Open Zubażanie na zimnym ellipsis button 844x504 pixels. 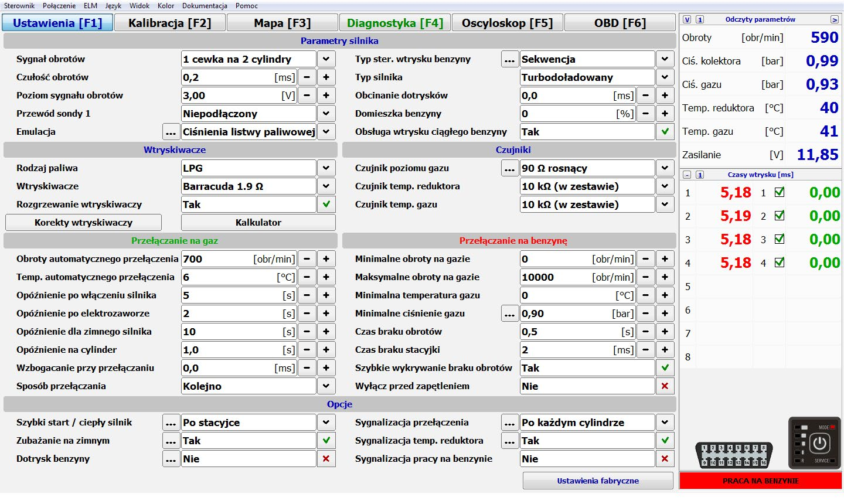click(171, 441)
